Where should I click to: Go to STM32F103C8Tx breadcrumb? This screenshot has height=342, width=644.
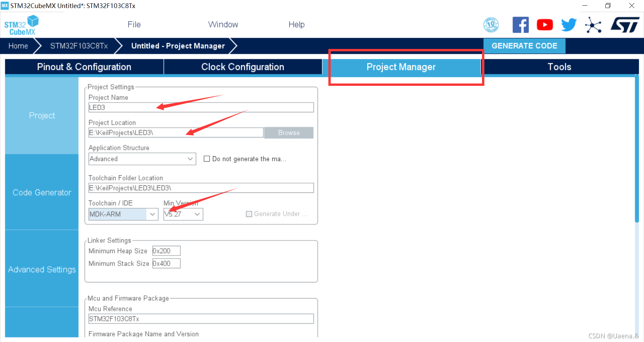[79, 46]
